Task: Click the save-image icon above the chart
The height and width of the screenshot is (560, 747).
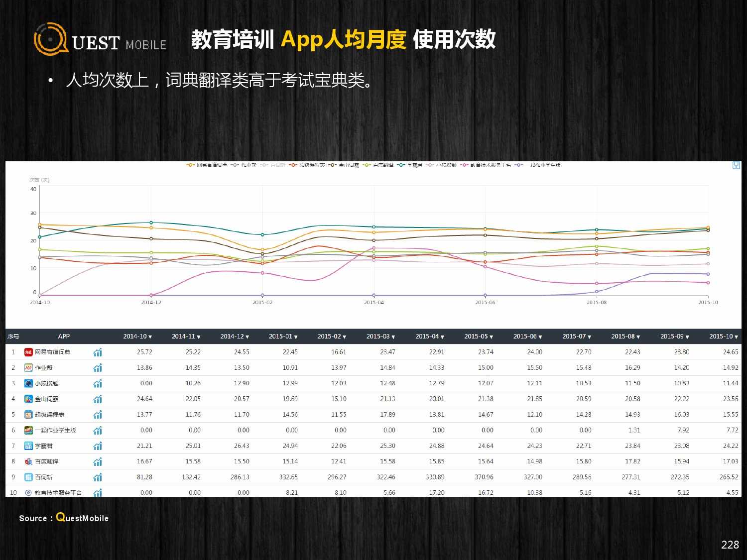Action: tap(736, 165)
